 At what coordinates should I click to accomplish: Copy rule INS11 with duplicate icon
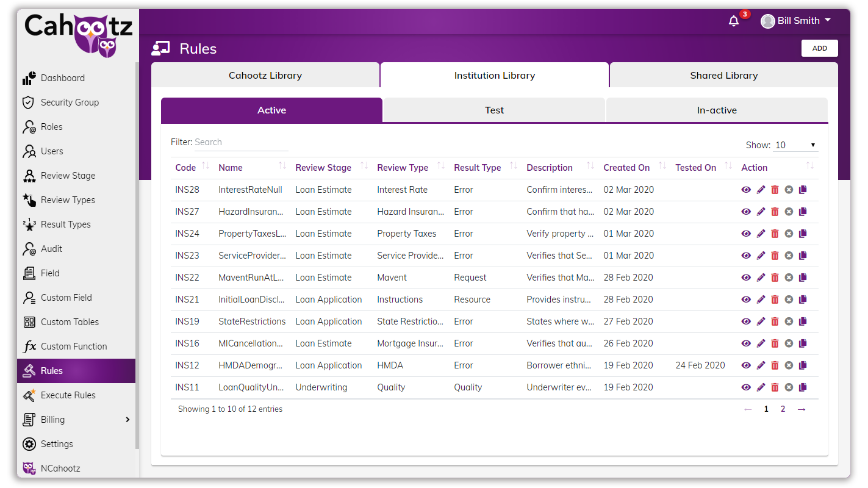803,387
